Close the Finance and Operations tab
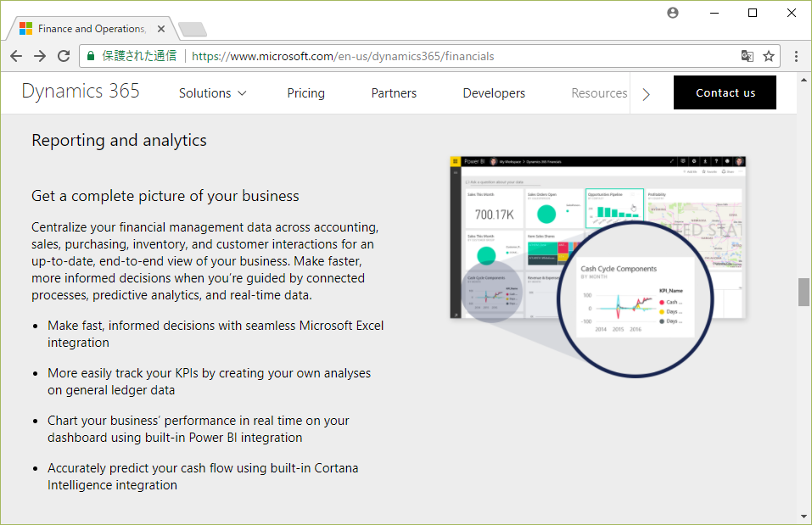This screenshot has width=812, height=525. point(161,29)
